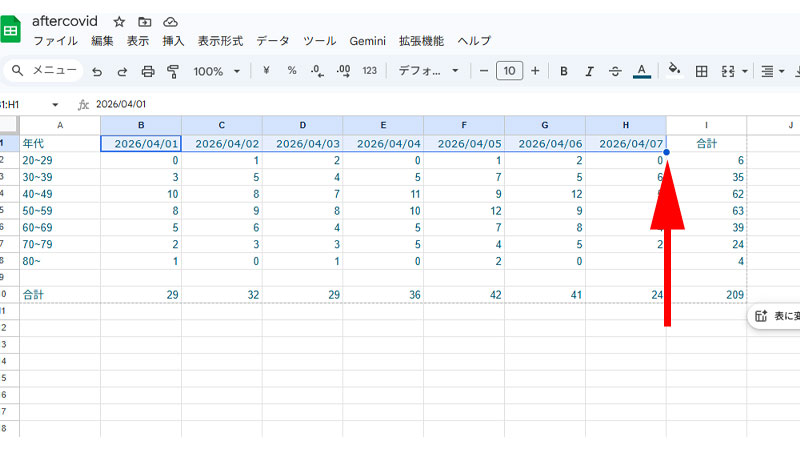Activate the paint format tool
800x450 pixels.
(173, 71)
